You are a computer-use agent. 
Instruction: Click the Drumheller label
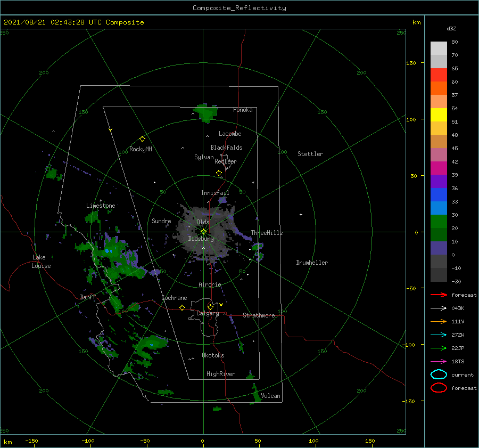312,263
